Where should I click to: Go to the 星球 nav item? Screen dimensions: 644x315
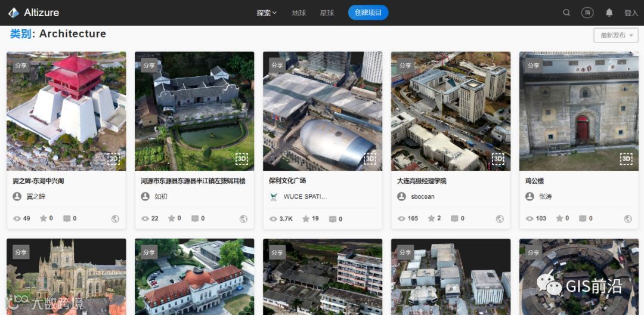(x=327, y=13)
